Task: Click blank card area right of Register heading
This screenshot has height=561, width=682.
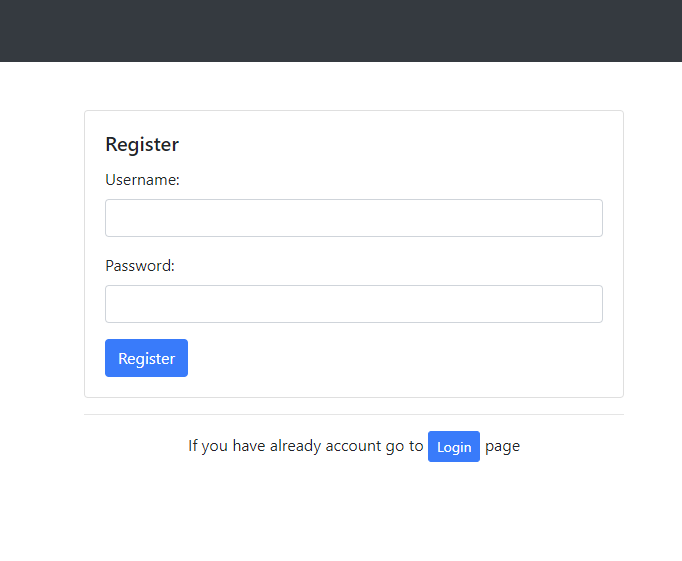Action: [400, 144]
